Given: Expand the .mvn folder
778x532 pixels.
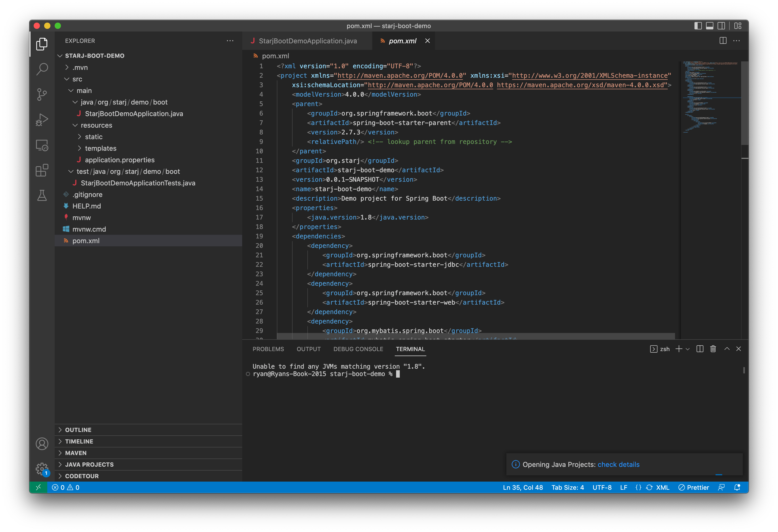Looking at the screenshot, I should 80,67.
